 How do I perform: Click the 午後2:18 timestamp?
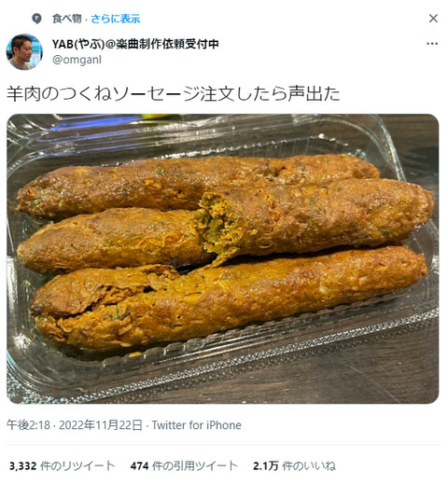28,424
